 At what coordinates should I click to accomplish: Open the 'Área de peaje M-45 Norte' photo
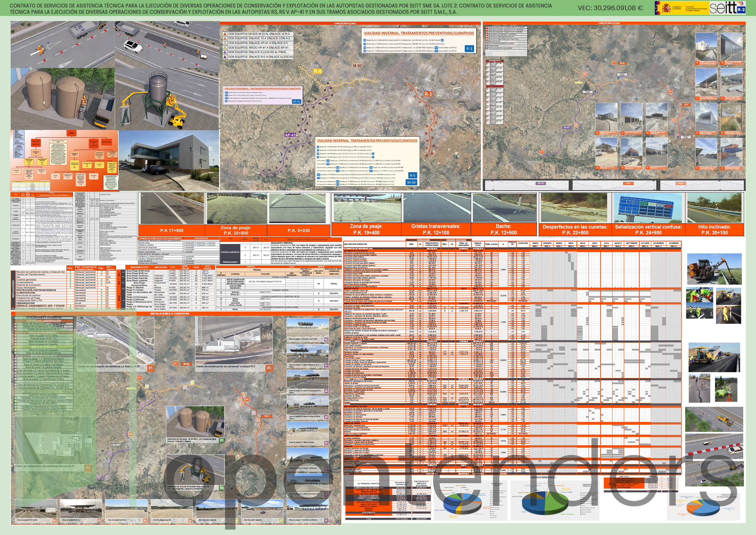pos(36,509)
